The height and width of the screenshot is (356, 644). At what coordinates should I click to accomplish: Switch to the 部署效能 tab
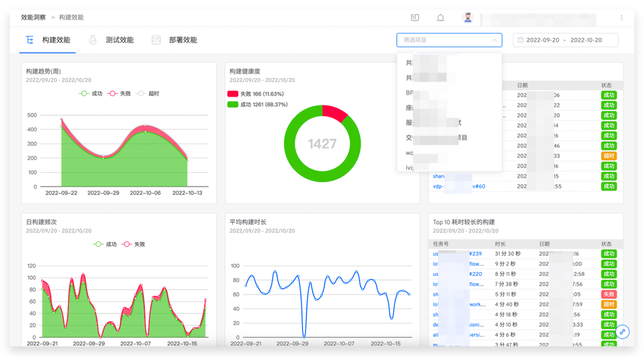183,40
